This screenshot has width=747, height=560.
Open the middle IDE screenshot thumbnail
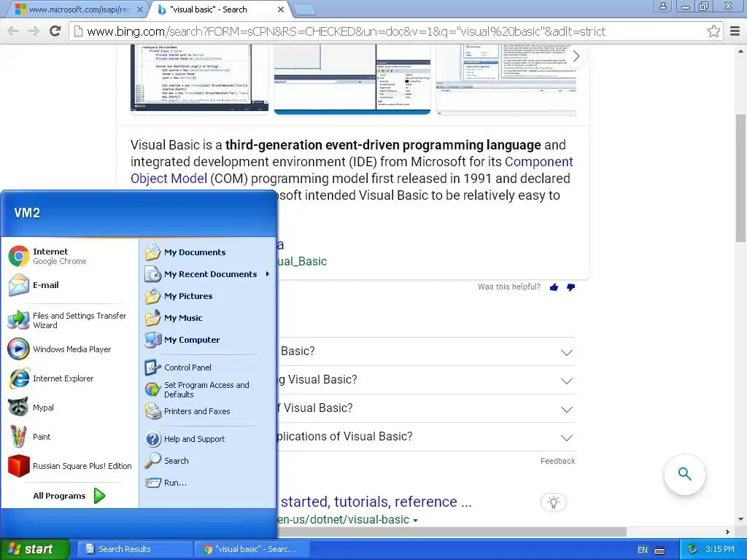tap(352, 79)
